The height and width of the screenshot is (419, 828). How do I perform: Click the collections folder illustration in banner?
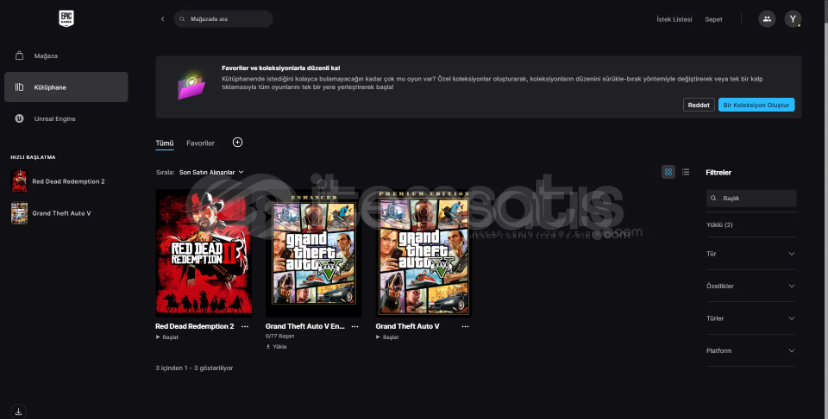pyautogui.click(x=191, y=86)
